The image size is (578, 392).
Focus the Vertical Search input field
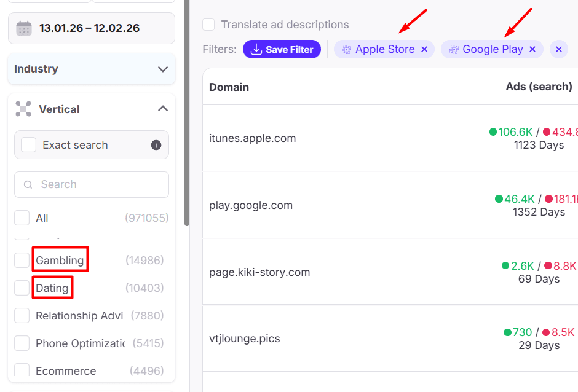[x=92, y=184]
